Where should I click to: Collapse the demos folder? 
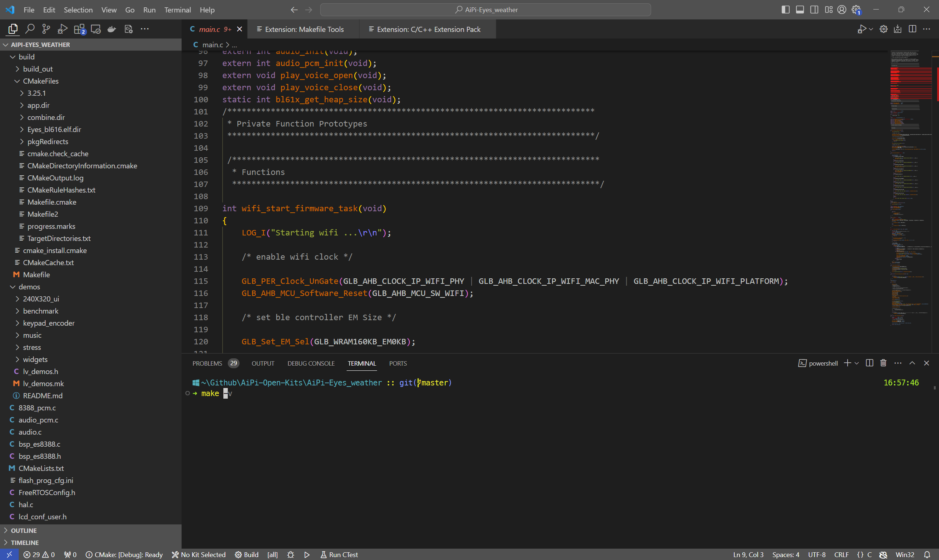coord(91,287)
